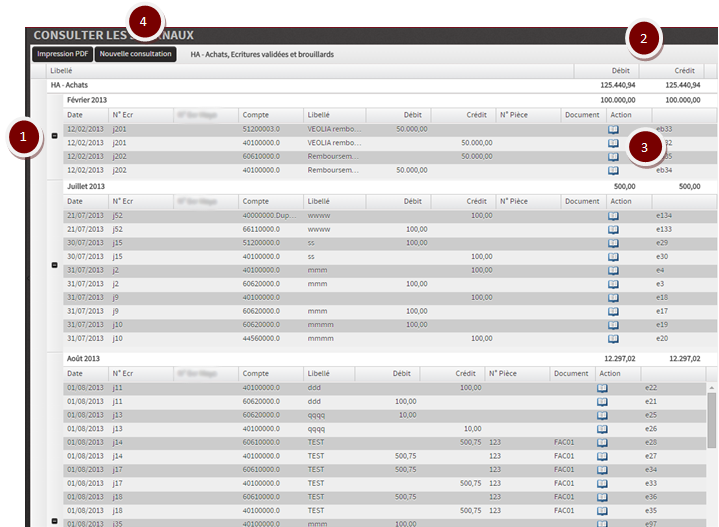This screenshot has height=527, width=719.
Task: Click the Date header in Août 2013 table
Action: [76, 373]
